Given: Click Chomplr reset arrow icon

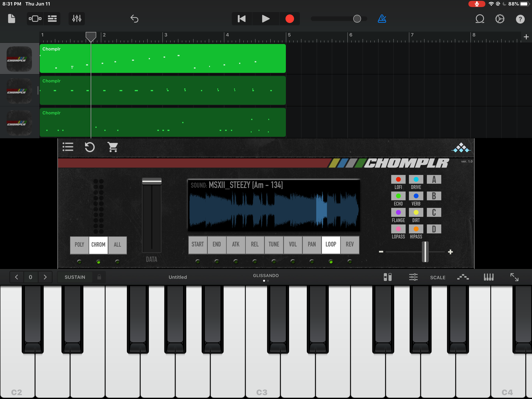Looking at the screenshot, I should pos(90,147).
